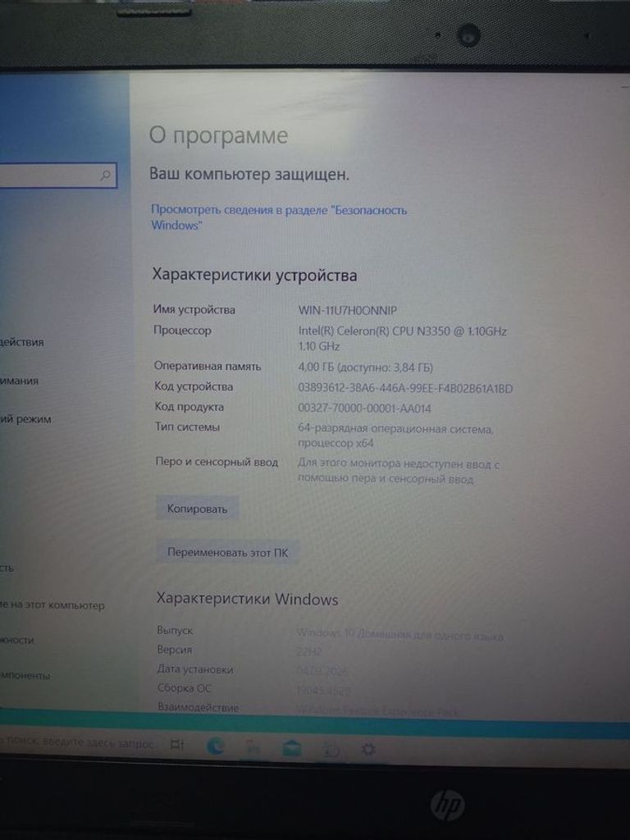Image resolution: width=630 pixels, height=840 pixels.
Task: Select sidebar item ending in "мпоненты"
Action: [x=25, y=676]
